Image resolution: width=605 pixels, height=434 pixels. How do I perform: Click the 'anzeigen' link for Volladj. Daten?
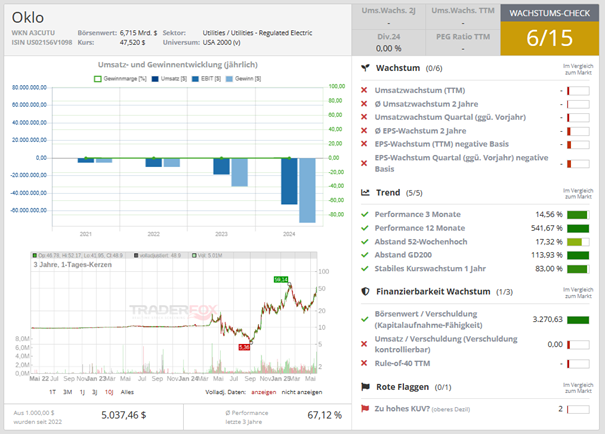tap(264, 392)
